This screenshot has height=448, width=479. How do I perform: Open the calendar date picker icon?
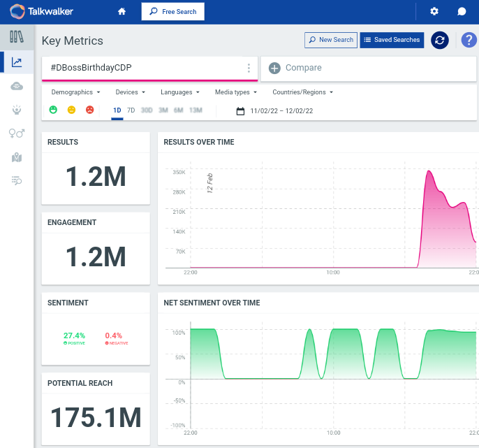coord(240,111)
